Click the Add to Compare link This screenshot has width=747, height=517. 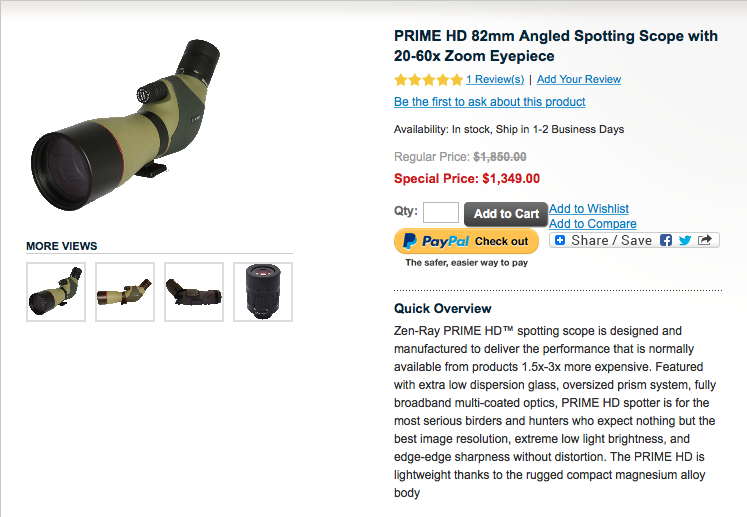point(592,224)
